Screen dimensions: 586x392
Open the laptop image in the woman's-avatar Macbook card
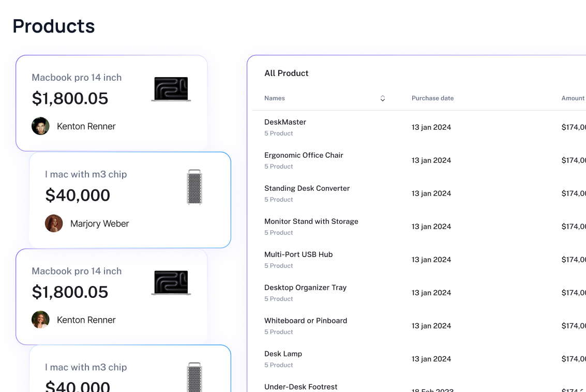(x=171, y=283)
